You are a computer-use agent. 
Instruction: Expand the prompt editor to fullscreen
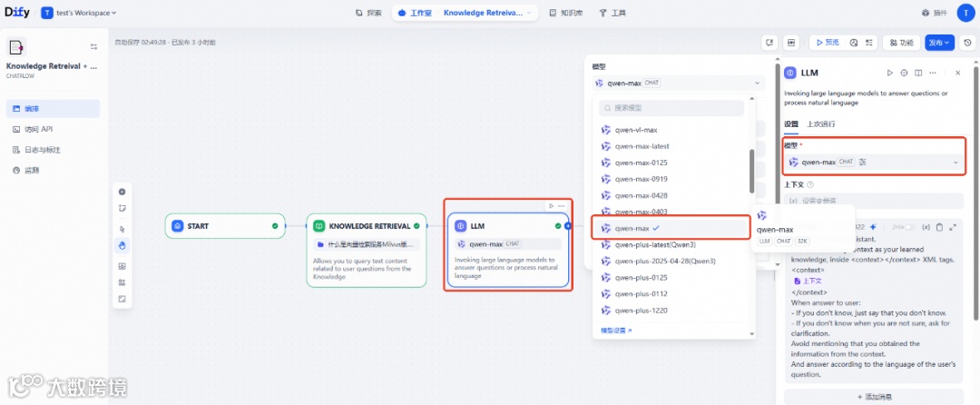click(x=953, y=228)
